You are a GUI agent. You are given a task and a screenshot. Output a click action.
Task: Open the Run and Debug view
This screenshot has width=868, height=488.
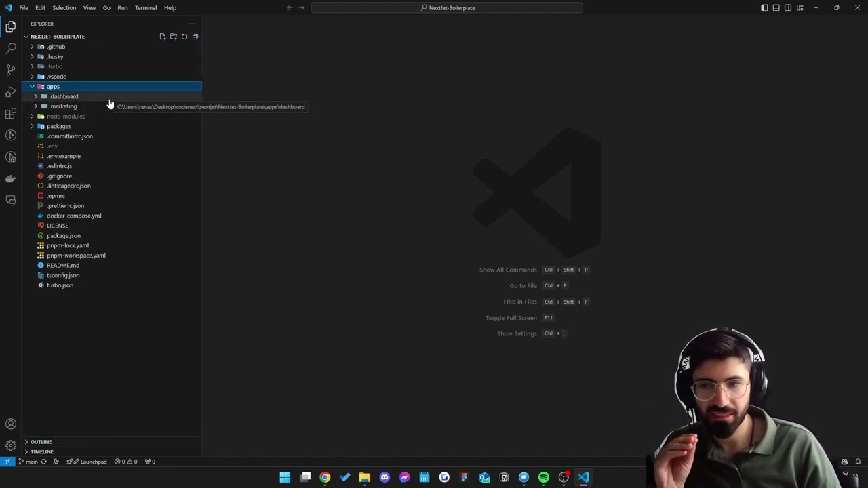[10, 91]
